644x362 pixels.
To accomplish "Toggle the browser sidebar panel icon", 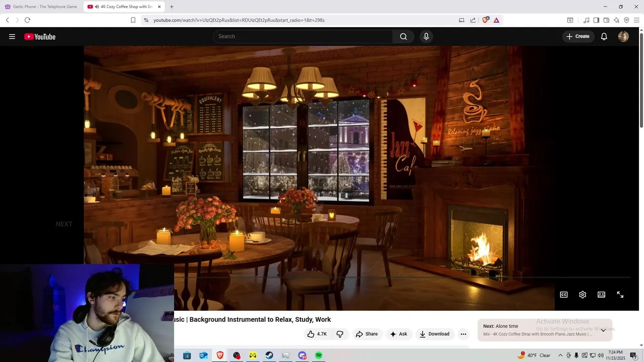I will click(x=596, y=20).
